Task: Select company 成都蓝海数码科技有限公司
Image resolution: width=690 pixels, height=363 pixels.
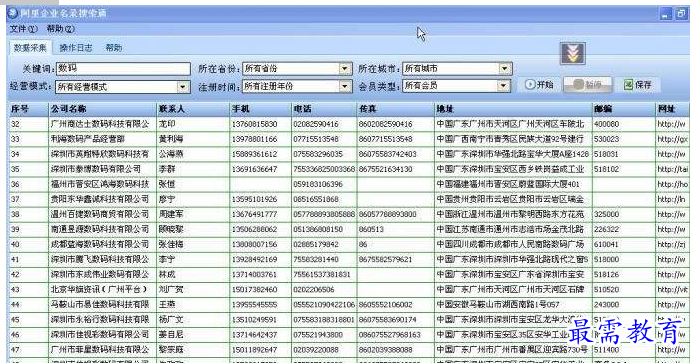Action: pyautogui.click(x=100, y=244)
